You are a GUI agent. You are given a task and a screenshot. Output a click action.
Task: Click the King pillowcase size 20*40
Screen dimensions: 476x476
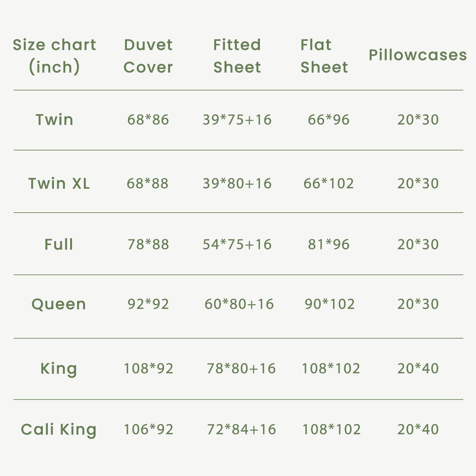pyautogui.click(x=418, y=368)
